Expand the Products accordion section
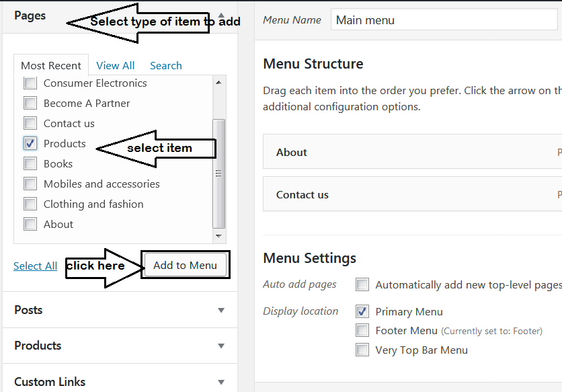The height and width of the screenshot is (392, 562). tap(221, 346)
